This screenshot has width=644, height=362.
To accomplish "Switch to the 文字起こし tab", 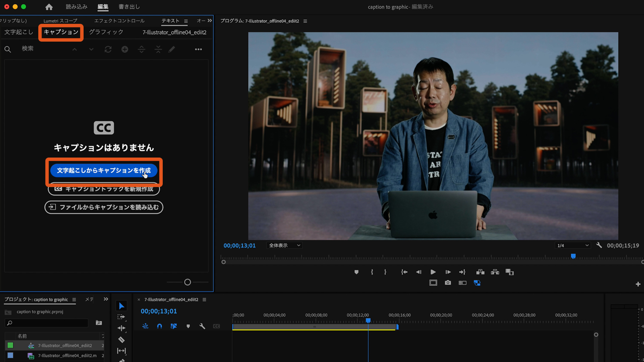I will [x=19, y=32].
